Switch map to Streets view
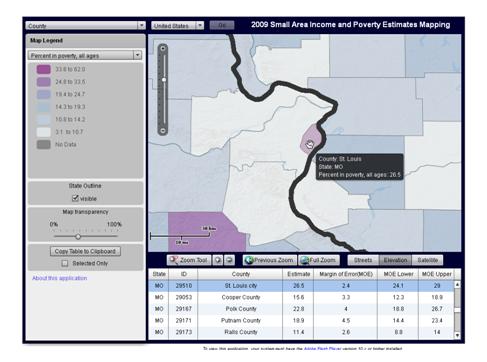Viewport: 487px width, 362px height. [x=363, y=260]
